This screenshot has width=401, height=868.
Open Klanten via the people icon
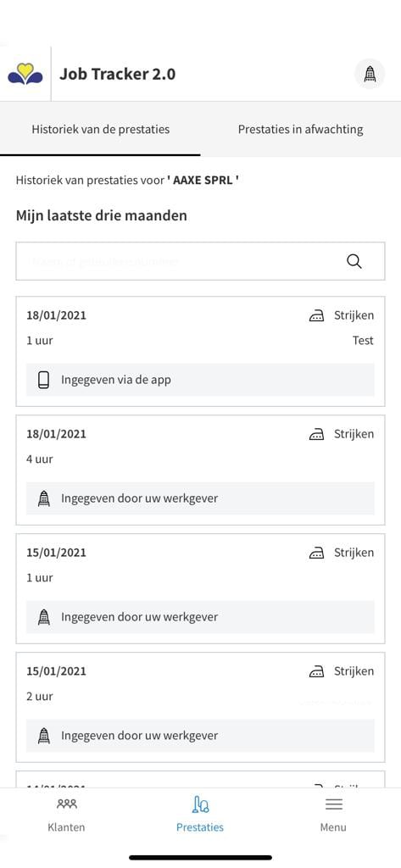pos(66,804)
